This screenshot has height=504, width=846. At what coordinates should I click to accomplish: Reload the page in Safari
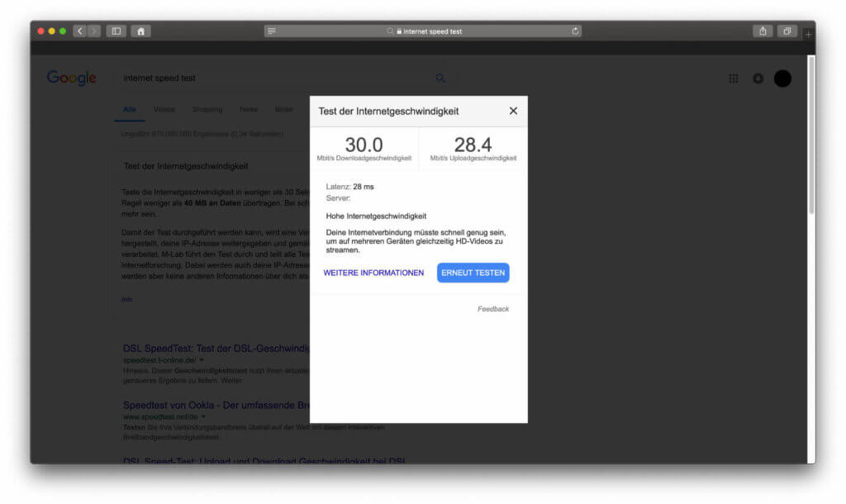point(575,31)
